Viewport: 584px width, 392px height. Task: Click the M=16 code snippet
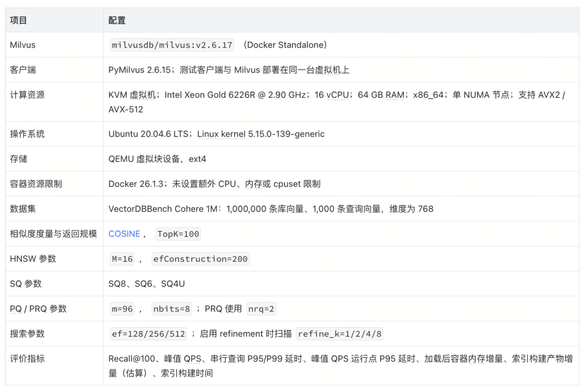[122, 259]
